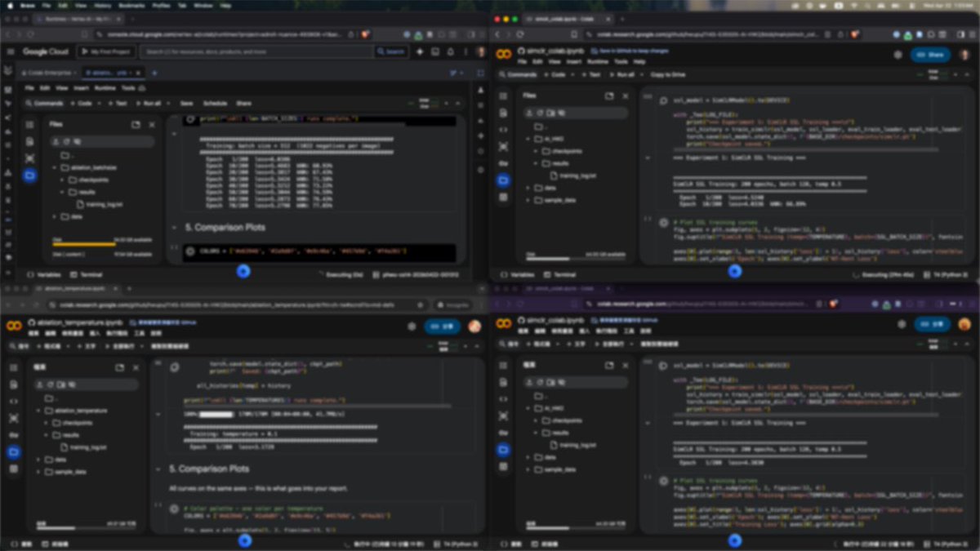
Task: Open table of contents icon in Google Cloud notebook
Action: coord(29,125)
